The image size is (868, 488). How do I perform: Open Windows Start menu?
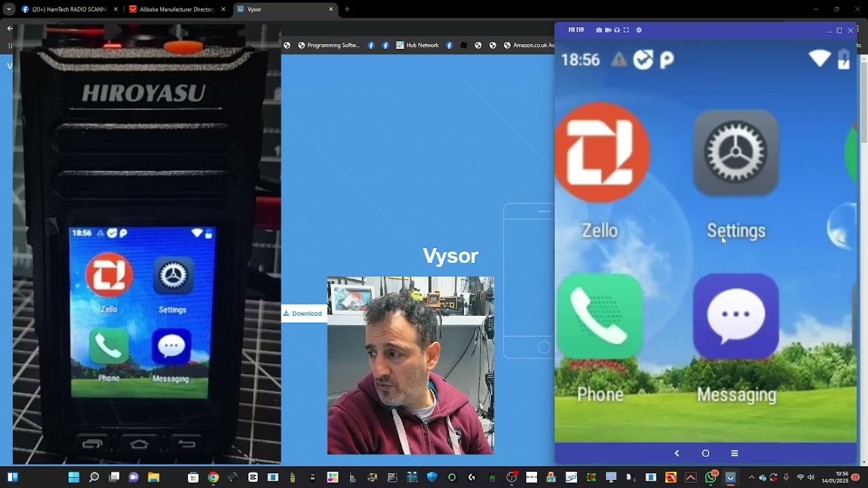click(74, 477)
